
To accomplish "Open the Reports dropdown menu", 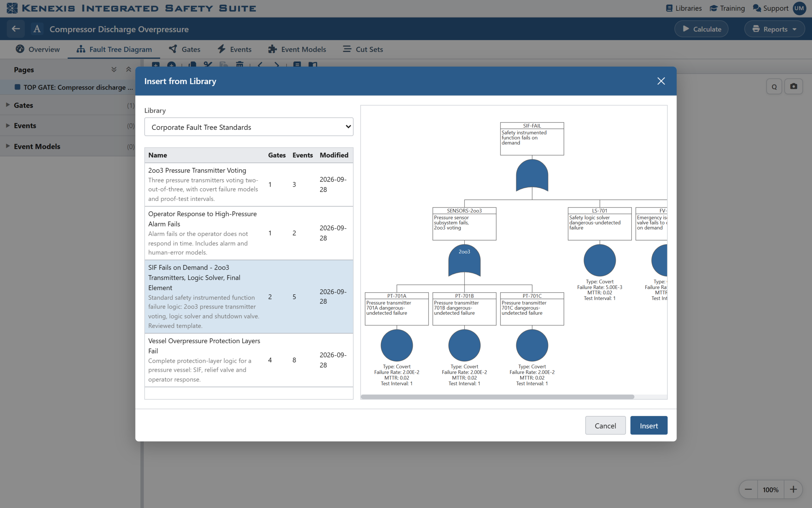I will (775, 29).
